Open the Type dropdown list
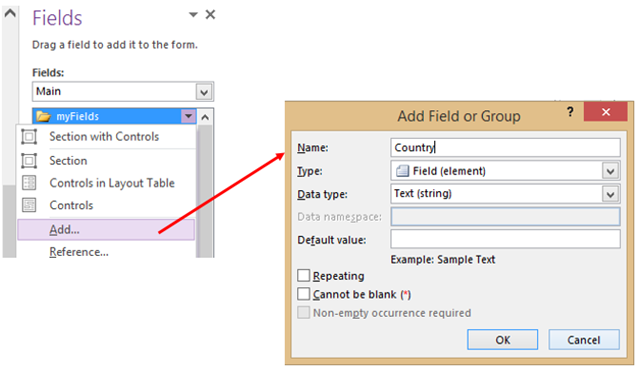 [x=610, y=171]
